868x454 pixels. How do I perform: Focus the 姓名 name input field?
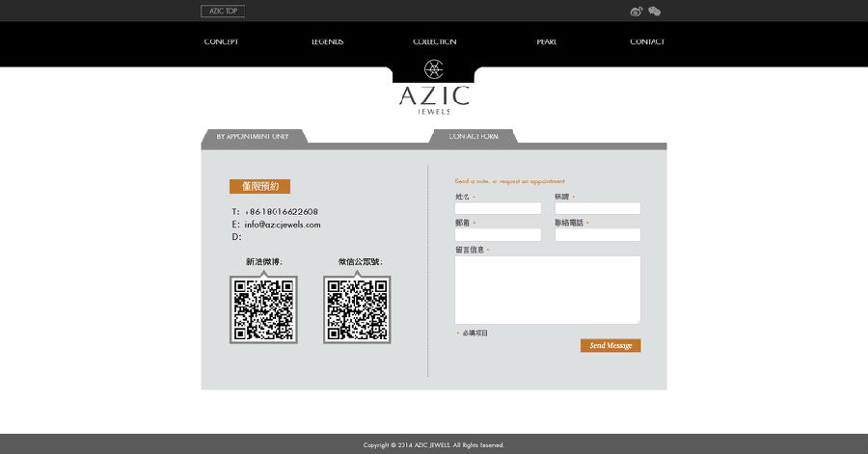(498, 208)
